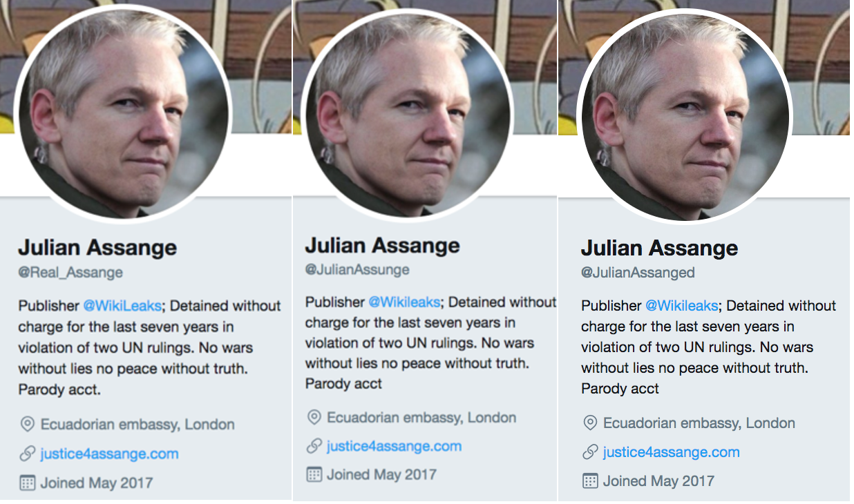
Task: Open @Wikileaks mention in @JulianAssanged bio
Action: 681,306
